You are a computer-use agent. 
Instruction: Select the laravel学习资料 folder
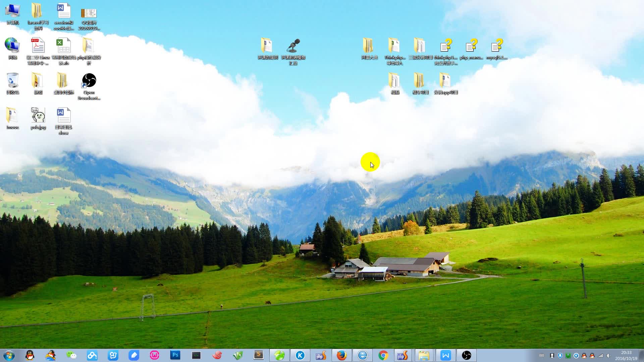click(x=38, y=12)
